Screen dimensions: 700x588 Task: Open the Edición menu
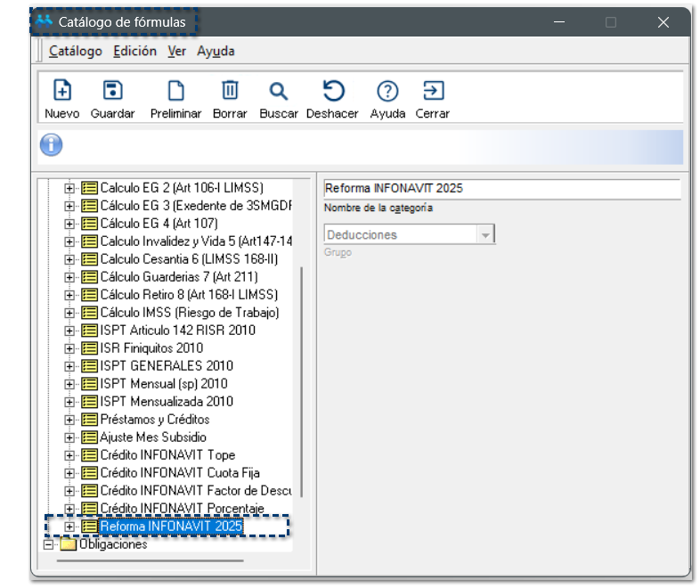point(134,51)
